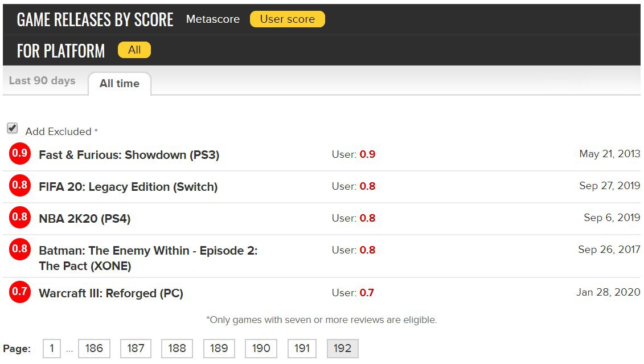The image size is (644, 364).
Task: Toggle the Add Excluded checkbox
Action: pyautogui.click(x=13, y=129)
